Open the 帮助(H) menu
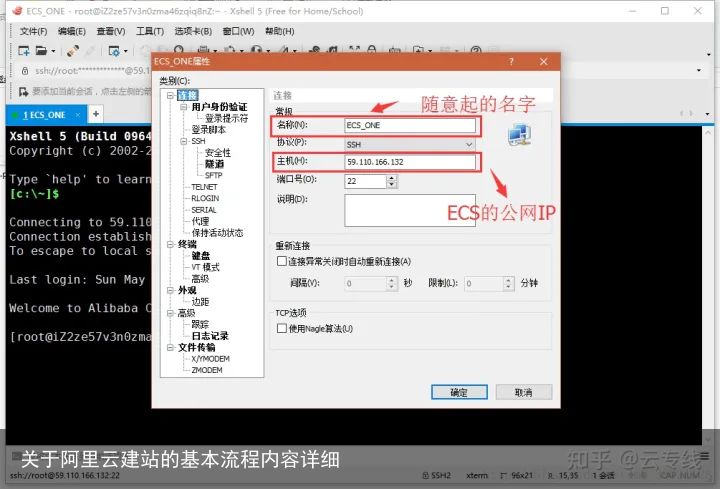 (280, 31)
